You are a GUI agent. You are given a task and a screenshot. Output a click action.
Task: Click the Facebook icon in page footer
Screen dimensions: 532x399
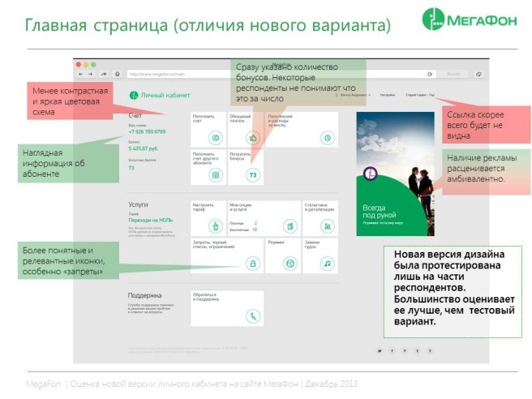point(393,351)
